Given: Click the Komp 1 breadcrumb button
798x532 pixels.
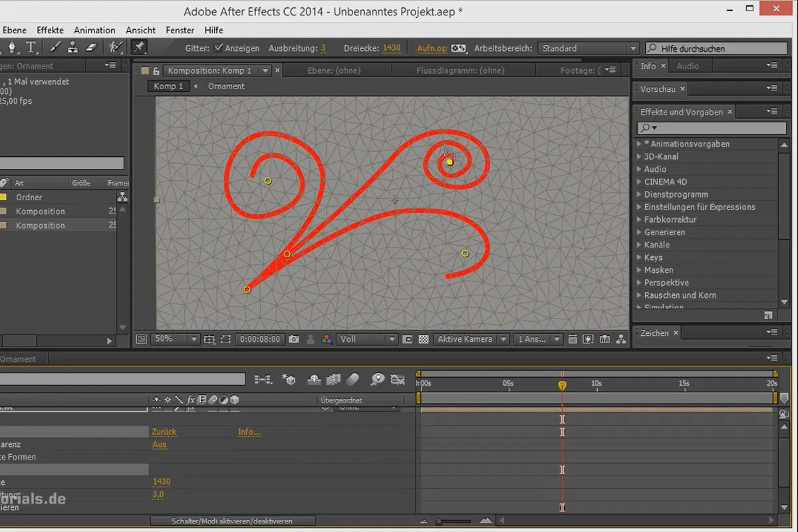Looking at the screenshot, I should (x=168, y=86).
